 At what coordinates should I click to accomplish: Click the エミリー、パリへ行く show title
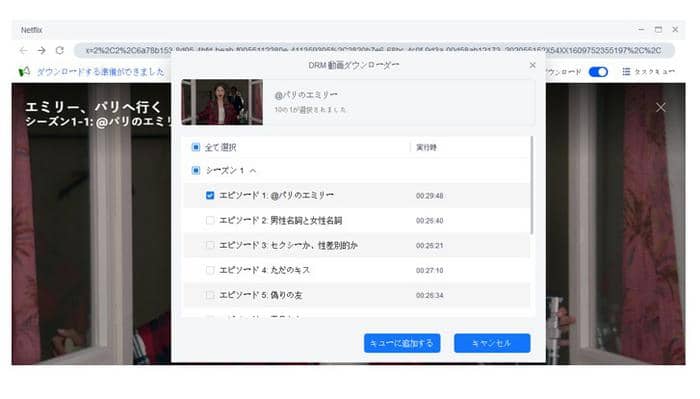93,107
